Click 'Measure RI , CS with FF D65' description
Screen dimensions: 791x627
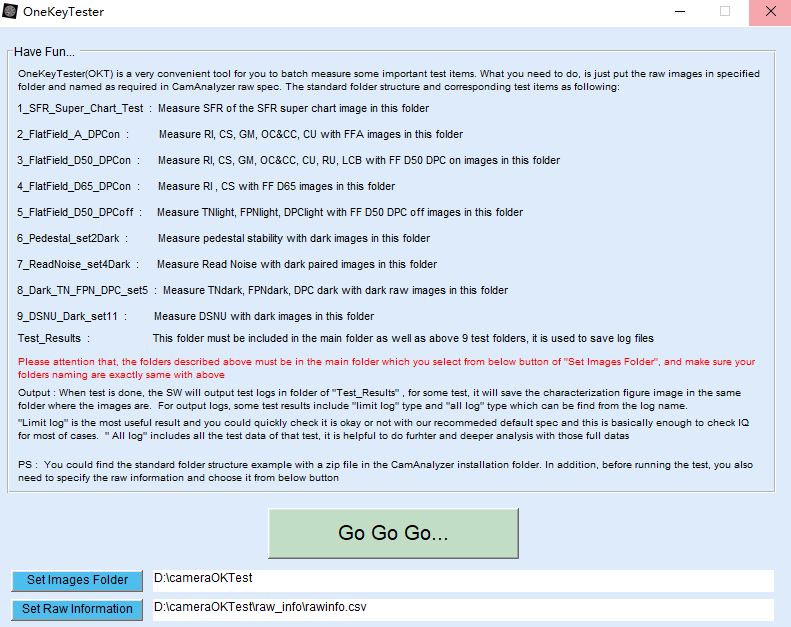pos(276,187)
